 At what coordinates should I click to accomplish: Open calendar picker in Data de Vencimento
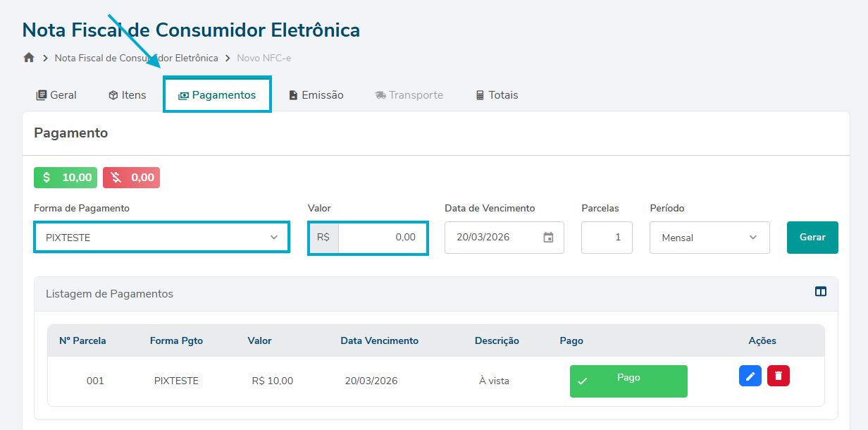pos(549,238)
